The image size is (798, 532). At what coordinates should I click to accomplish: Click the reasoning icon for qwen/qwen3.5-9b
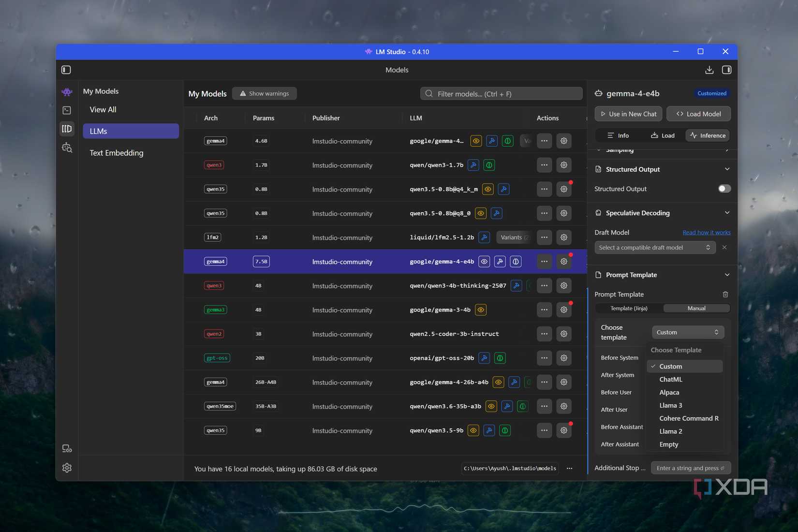point(505,430)
